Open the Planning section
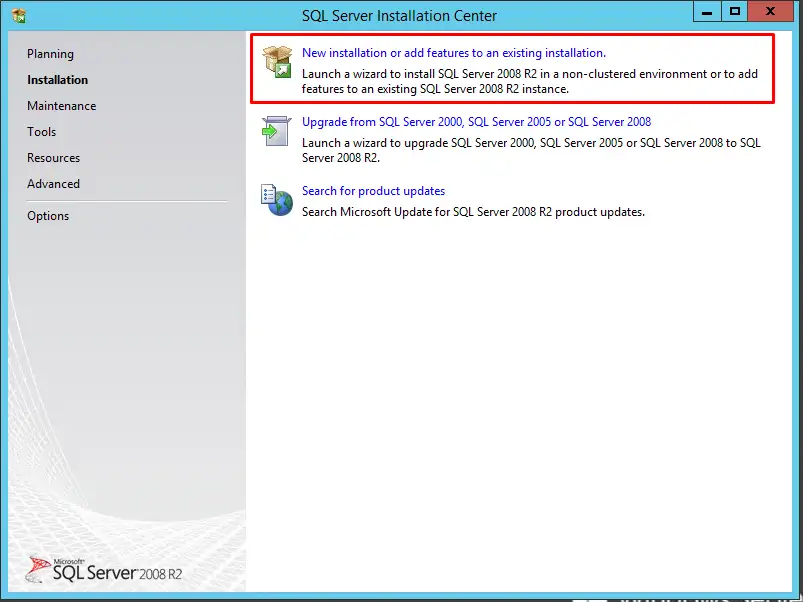 50,54
